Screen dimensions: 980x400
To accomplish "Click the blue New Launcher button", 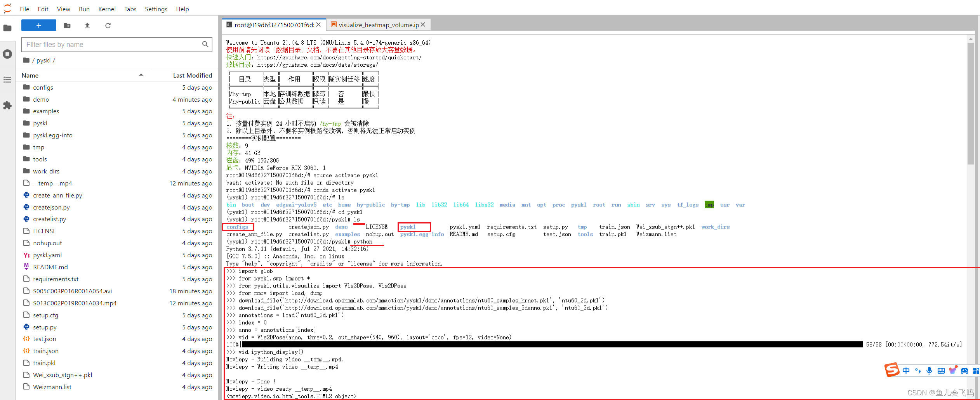I will pyautogui.click(x=38, y=25).
